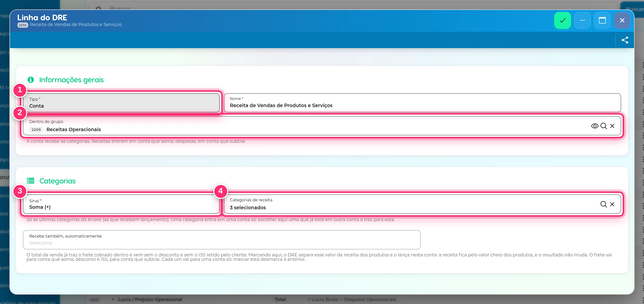This screenshot has width=644, height=304.
Task: Edit the Nome input field
Action: tap(422, 103)
